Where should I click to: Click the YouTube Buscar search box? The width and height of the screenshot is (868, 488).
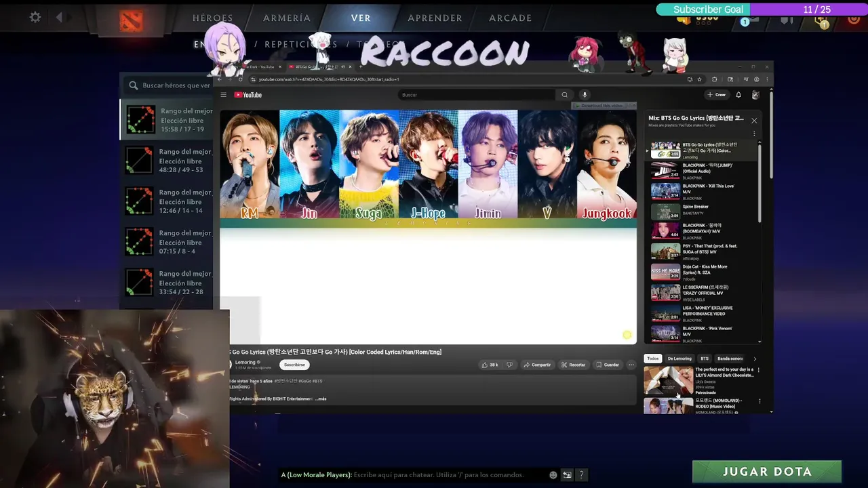[x=477, y=95]
